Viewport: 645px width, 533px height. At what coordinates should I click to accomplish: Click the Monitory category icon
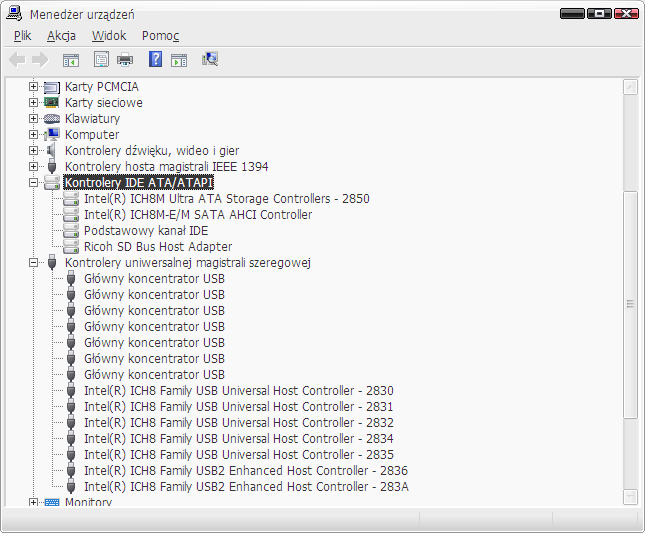52,503
